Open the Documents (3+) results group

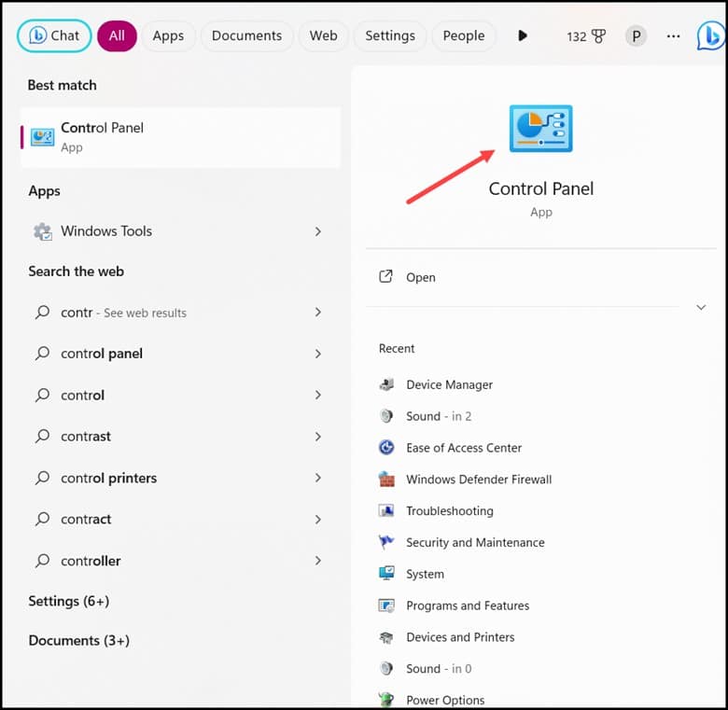pos(79,640)
